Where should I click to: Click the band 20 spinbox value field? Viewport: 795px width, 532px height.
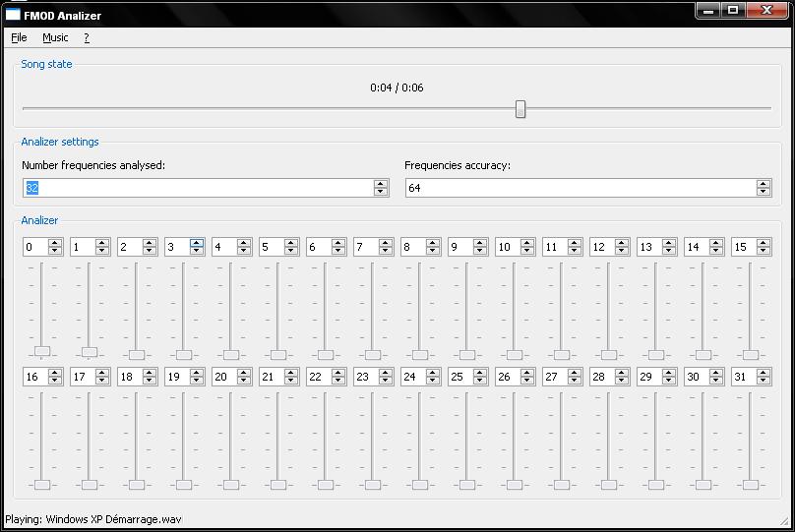coord(224,377)
